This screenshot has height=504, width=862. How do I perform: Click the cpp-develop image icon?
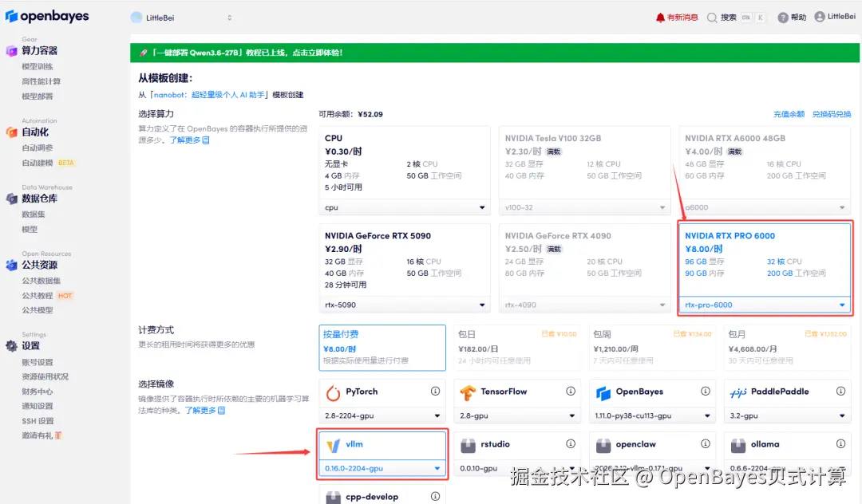point(333,497)
